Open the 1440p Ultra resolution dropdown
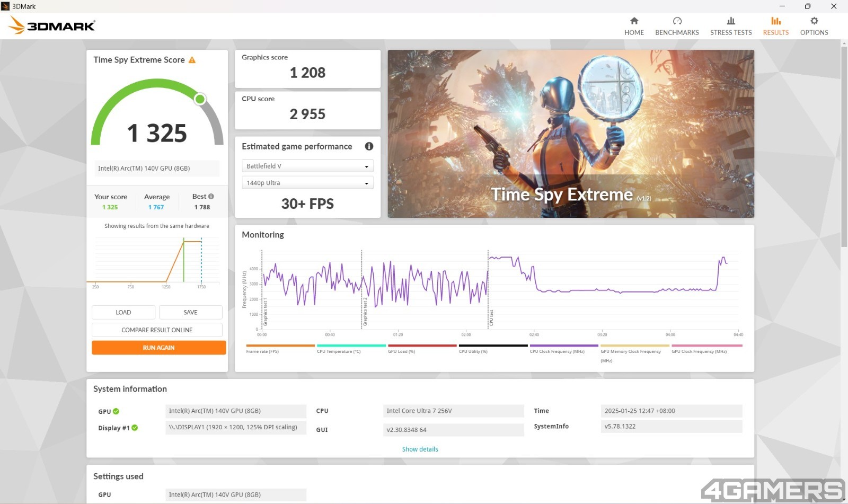The width and height of the screenshot is (848, 504). click(307, 183)
